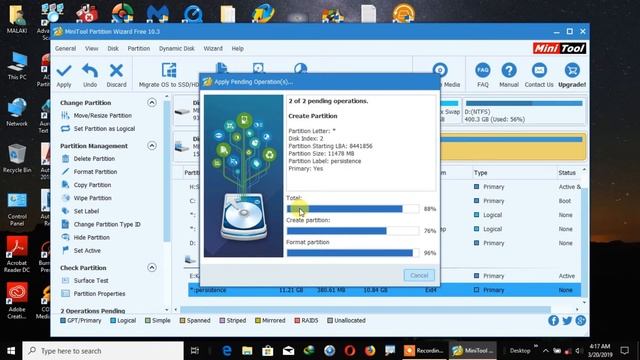Open the General menu
Screen dimensions: 640x360
[65, 48]
